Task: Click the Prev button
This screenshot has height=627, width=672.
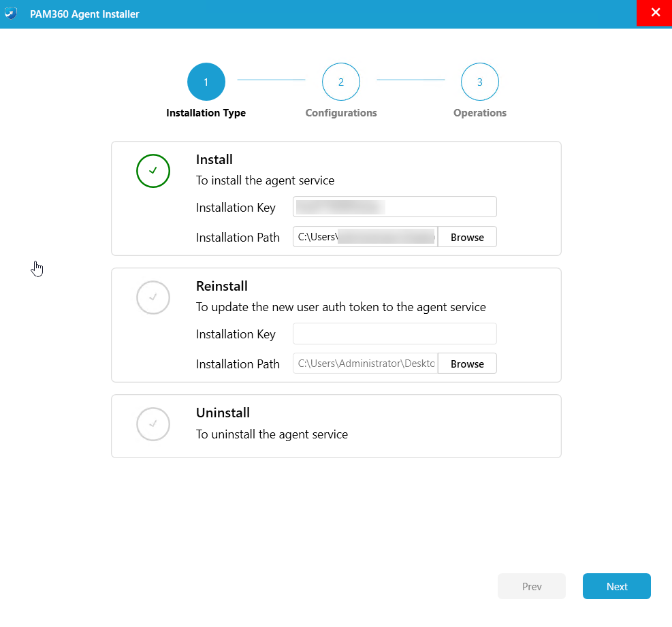Action: click(531, 586)
